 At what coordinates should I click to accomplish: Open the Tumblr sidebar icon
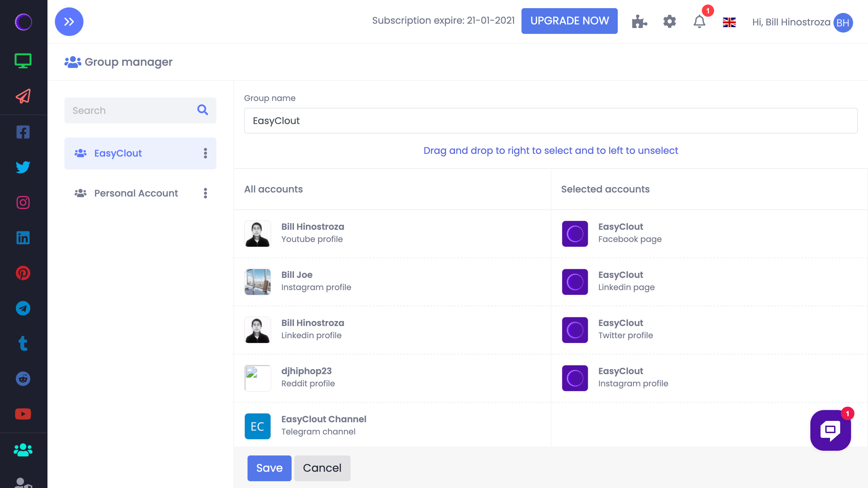click(23, 343)
